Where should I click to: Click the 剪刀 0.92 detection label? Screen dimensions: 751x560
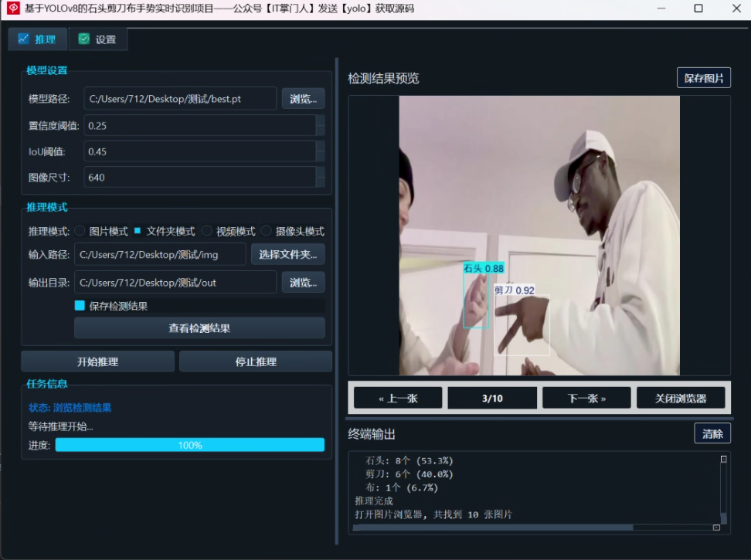click(x=515, y=290)
